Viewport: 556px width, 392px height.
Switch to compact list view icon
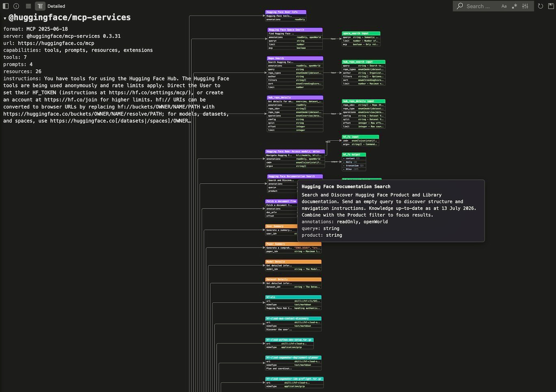pyautogui.click(x=28, y=6)
